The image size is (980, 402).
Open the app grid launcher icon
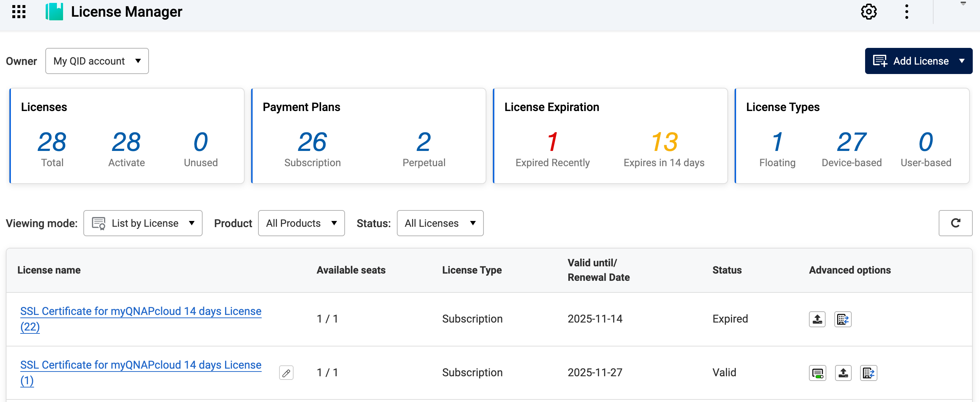pyautogui.click(x=18, y=12)
